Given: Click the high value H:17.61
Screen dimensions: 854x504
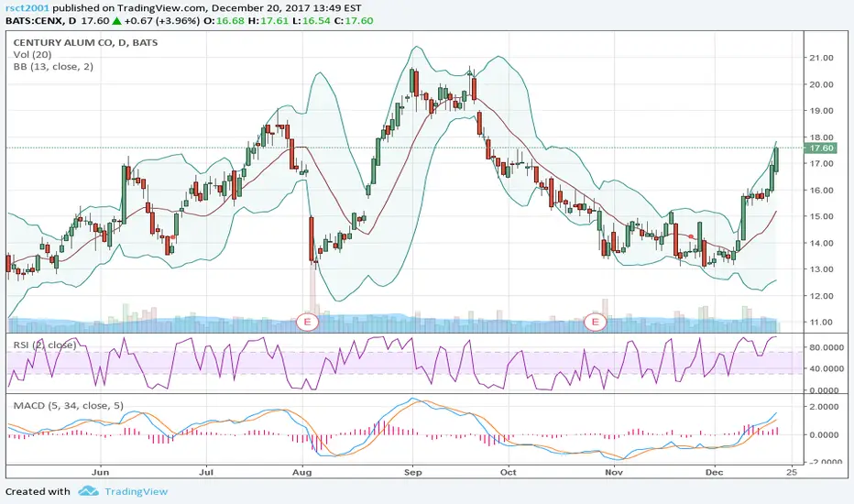Looking at the screenshot, I should [x=268, y=21].
